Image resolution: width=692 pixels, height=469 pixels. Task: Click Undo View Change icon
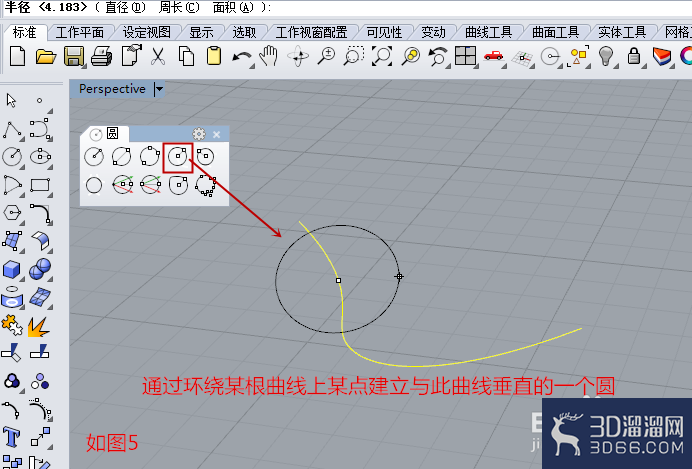pos(438,56)
